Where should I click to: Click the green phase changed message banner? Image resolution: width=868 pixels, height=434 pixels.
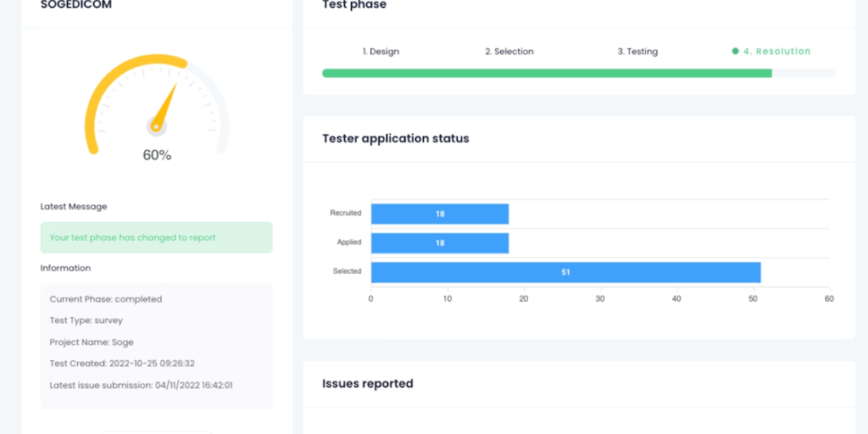[157, 238]
